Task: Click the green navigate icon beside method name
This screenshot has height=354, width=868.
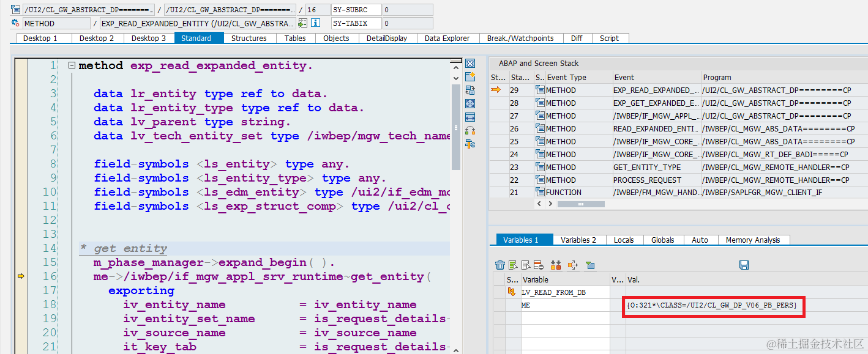Action: tap(302, 23)
